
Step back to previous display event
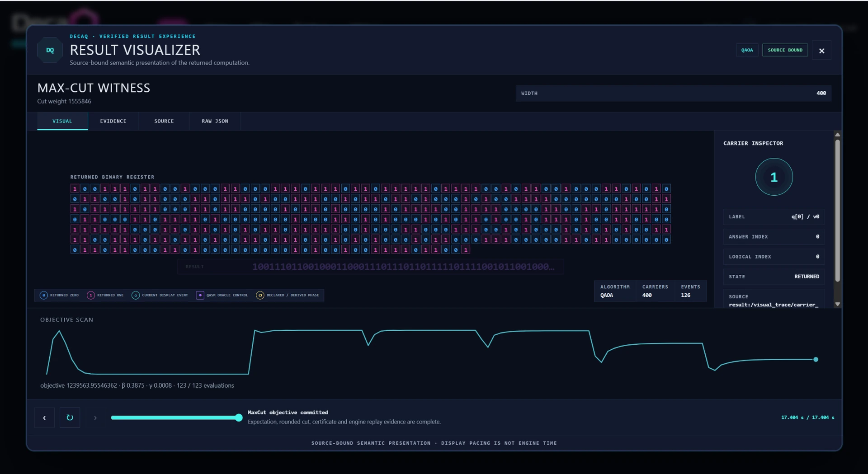pyautogui.click(x=44, y=418)
